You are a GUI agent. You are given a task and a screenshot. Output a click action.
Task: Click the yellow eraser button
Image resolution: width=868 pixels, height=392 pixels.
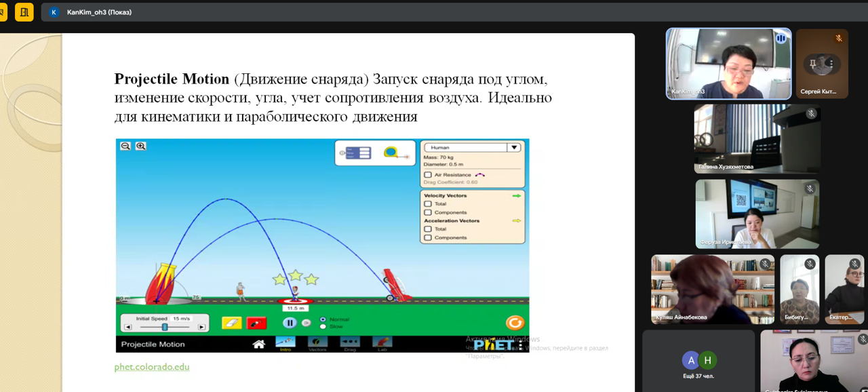coord(231,324)
